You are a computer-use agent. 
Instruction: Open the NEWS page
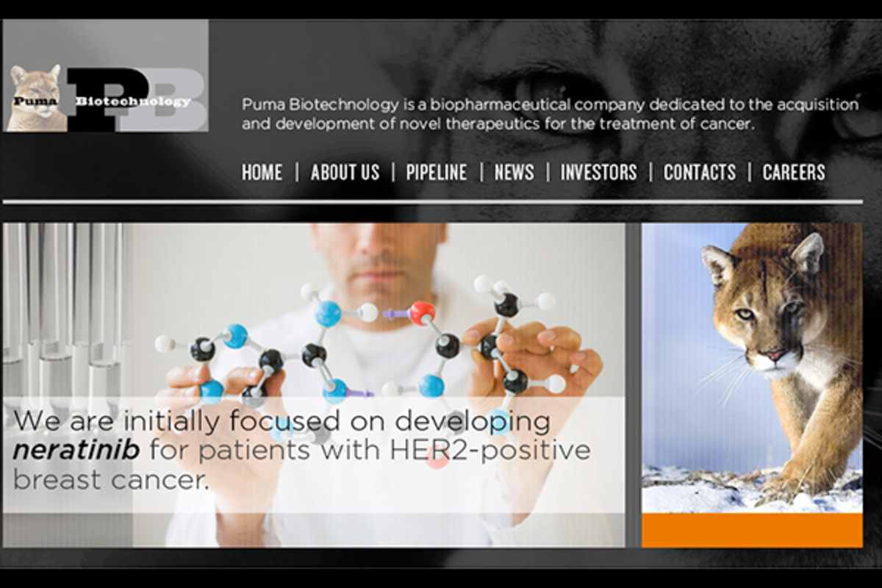click(x=514, y=172)
